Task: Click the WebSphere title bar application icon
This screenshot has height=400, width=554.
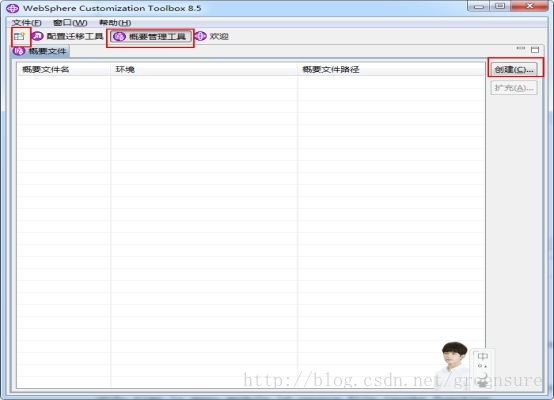Action: 13,8
